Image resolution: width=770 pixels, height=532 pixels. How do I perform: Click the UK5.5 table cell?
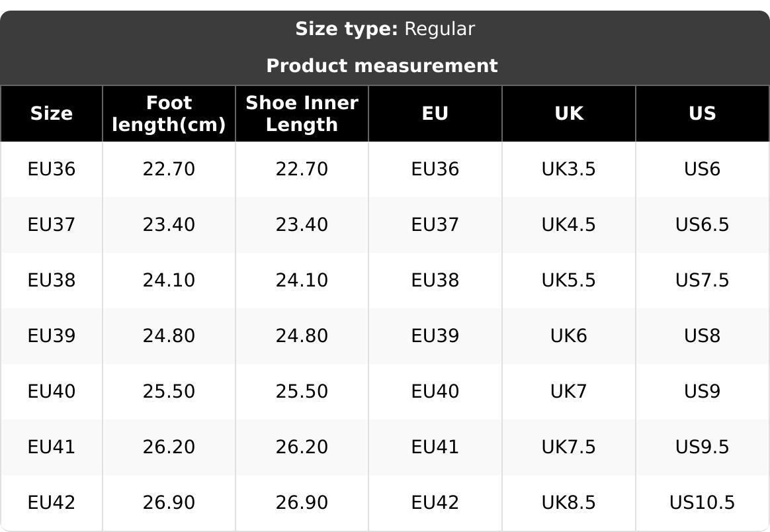pyautogui.click(x=568, y=281)
